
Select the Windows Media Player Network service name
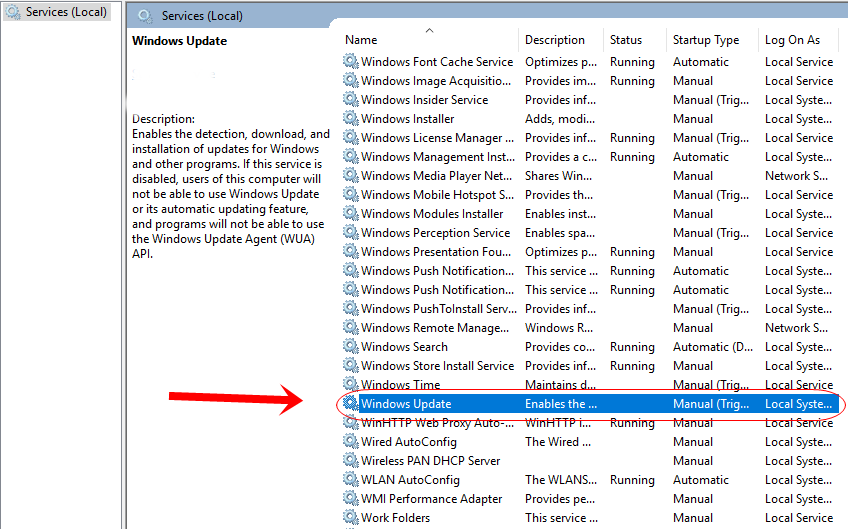click(436, 176)
